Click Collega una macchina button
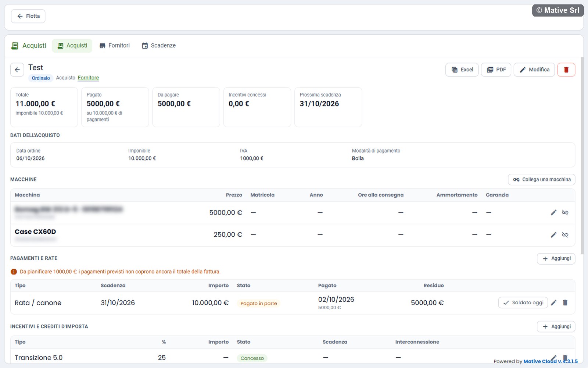This screenshot has width=588, height=368. [542, 180]
